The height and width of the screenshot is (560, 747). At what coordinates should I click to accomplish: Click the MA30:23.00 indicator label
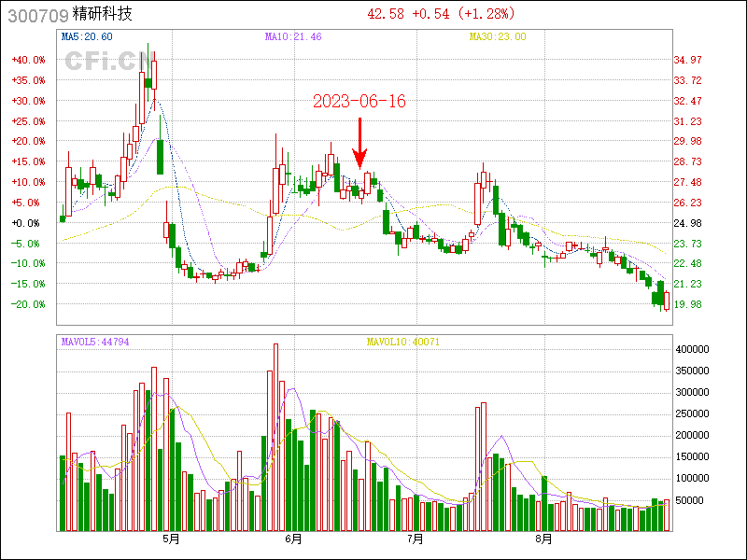[498, 36]
